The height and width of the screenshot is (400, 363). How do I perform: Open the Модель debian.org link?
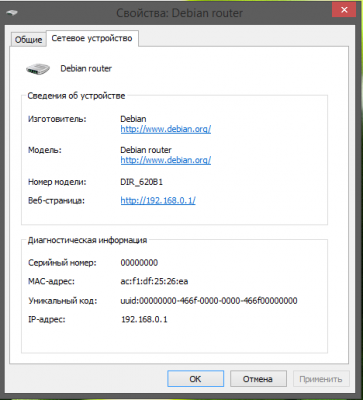tap(166, 160)
